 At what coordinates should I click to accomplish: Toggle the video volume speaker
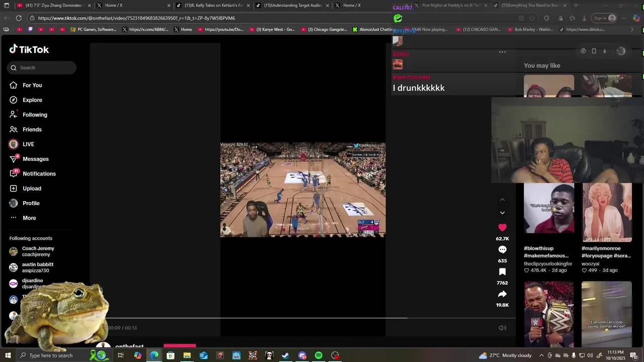pos(502,328)
